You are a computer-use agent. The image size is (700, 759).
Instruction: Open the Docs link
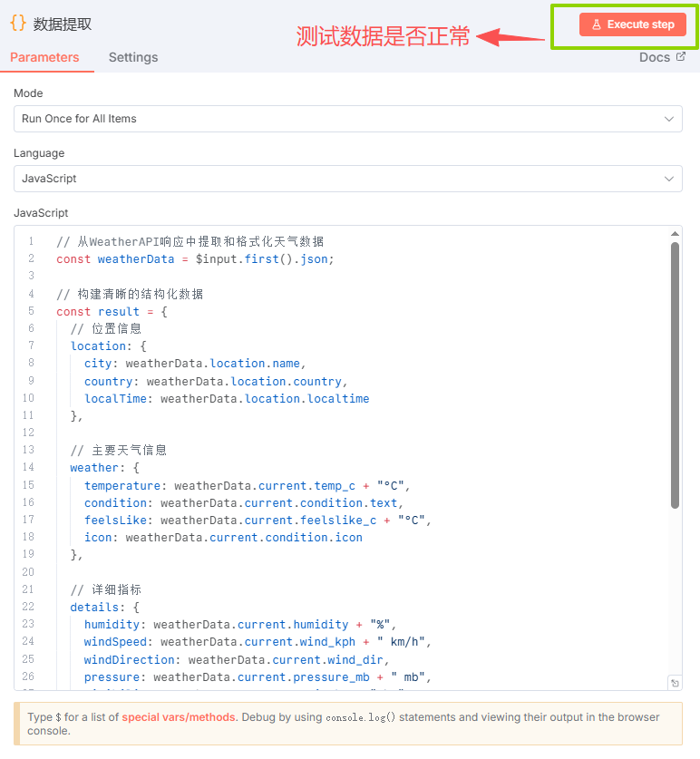click(x=654, y=57)
